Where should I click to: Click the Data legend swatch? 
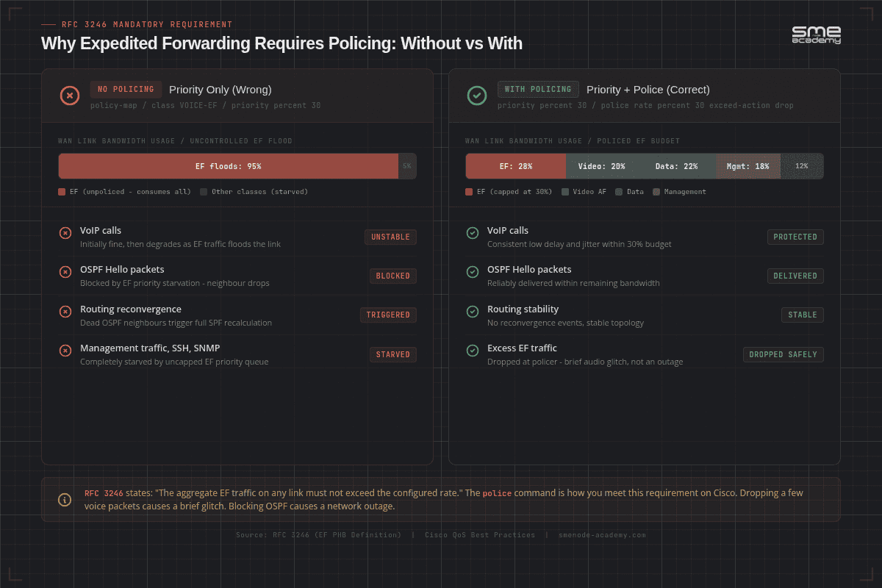point(619,192)
